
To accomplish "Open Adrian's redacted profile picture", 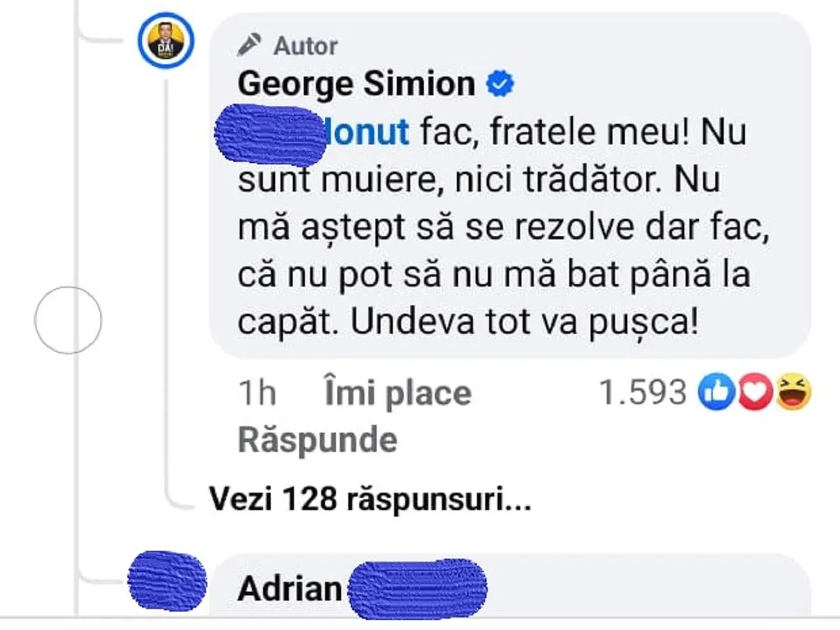I will coord(168,584).
